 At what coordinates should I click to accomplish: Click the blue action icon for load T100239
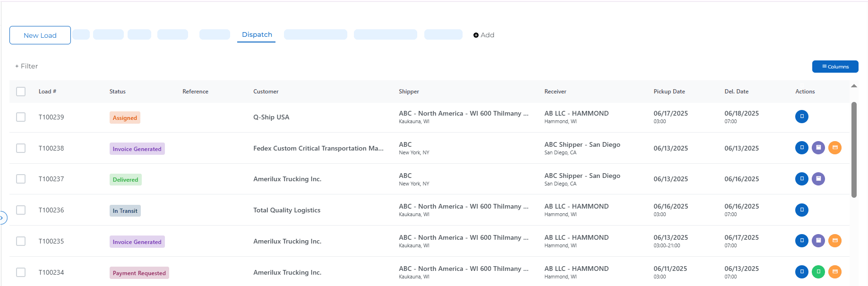pos(801,117)
